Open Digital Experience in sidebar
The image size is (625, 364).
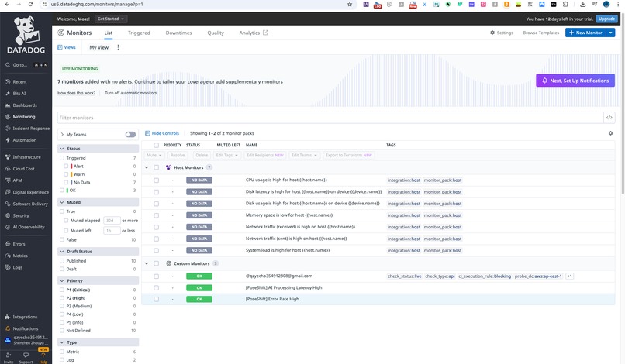(x=30, y=192)
